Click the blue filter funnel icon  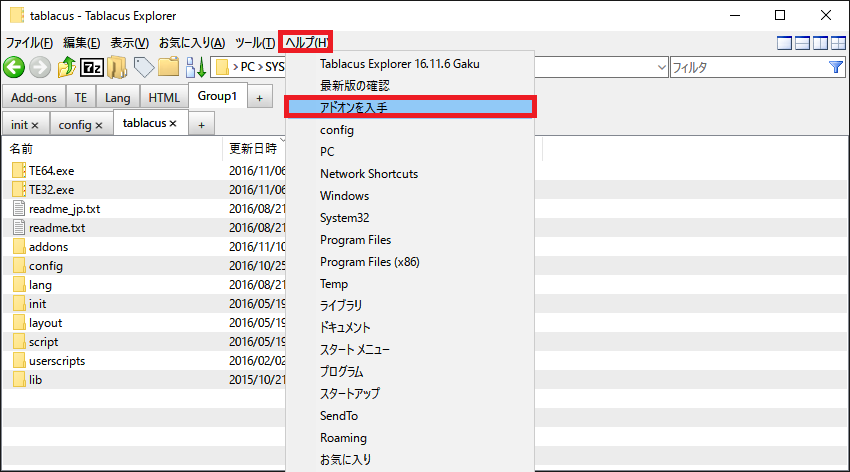pyautogui.click(x=836, y=67)
